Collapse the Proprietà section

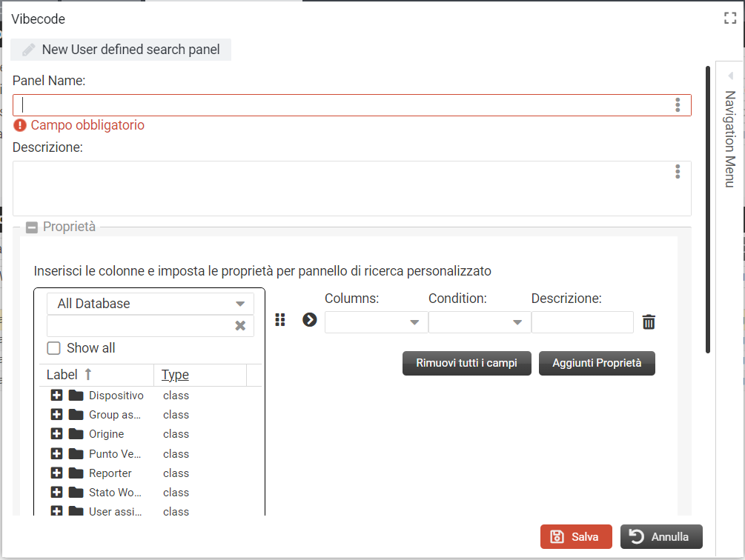32,227
